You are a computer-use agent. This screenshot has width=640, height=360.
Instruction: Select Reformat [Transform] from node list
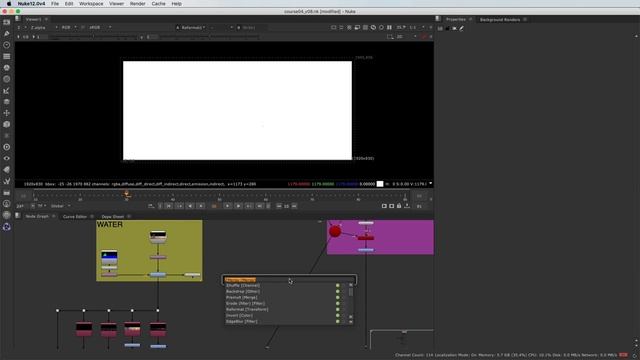(247, 309)
